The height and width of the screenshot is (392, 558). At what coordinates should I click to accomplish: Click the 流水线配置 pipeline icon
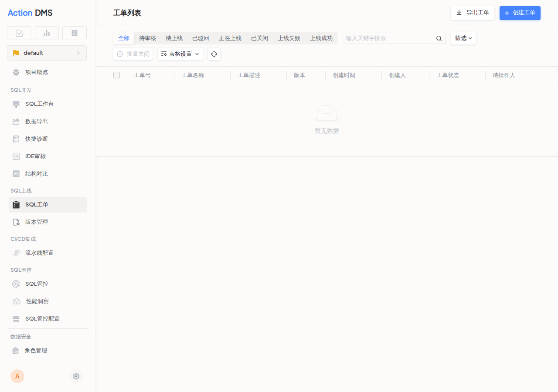point(16,253)
